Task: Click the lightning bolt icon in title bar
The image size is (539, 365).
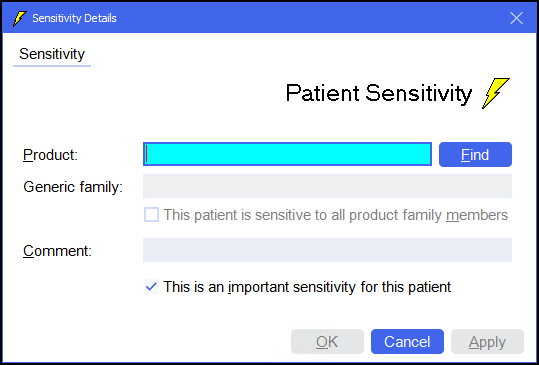Action: (x=20, y=18)
